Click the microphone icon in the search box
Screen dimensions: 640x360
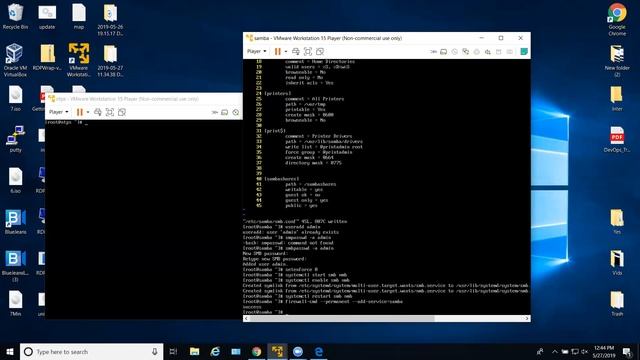[155, 351]
